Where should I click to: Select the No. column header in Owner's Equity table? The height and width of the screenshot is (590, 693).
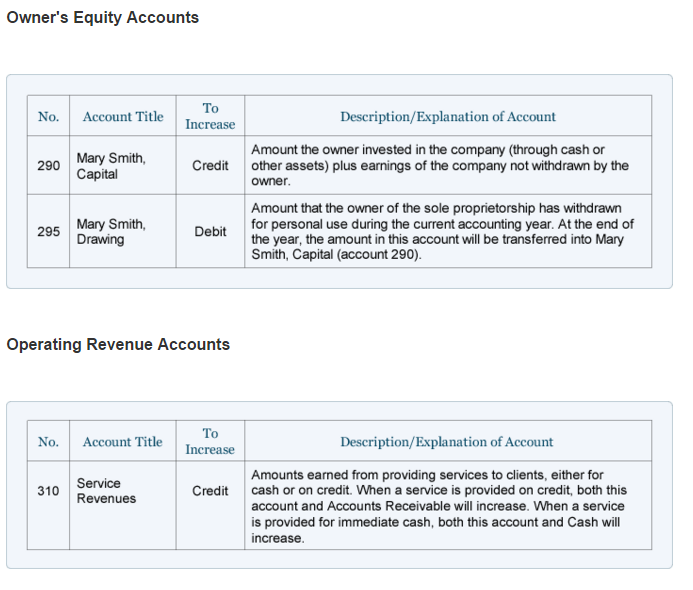(48, 116)
